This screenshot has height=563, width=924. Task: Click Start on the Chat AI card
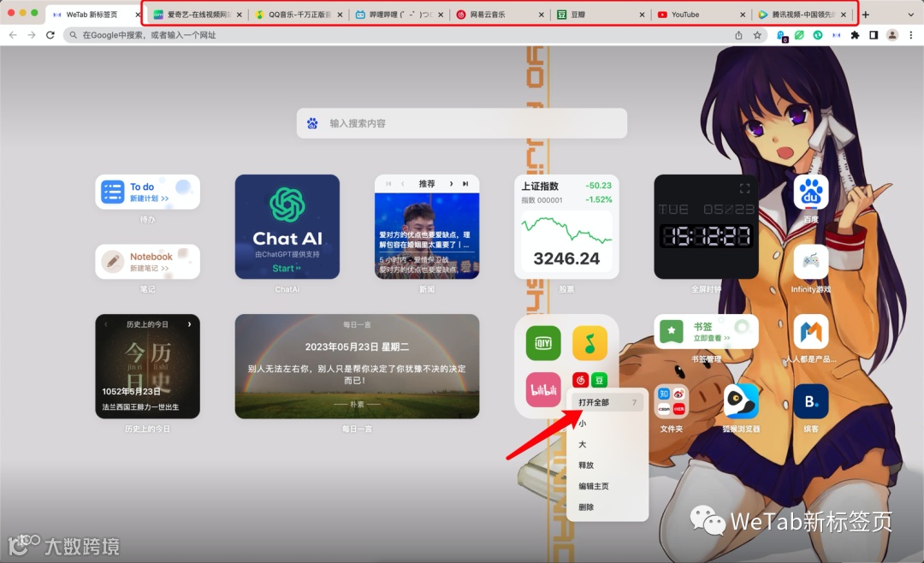287,268
